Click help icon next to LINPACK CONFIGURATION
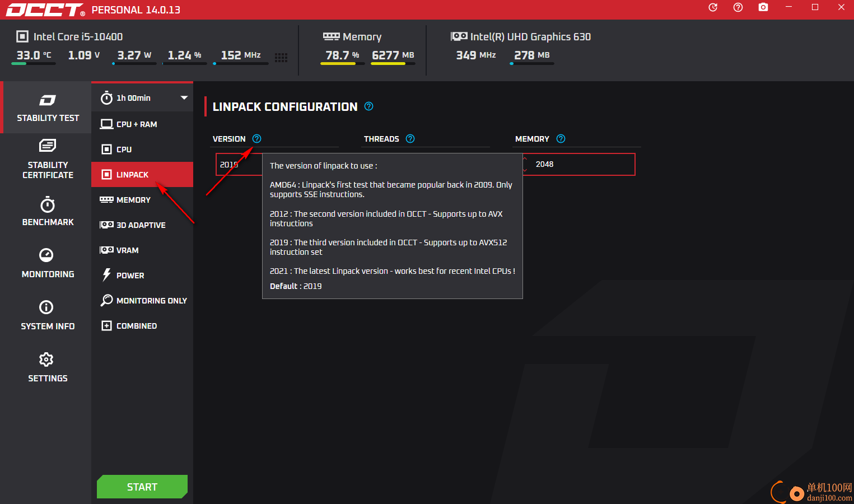This screenshot has height=504, width=854. (368, 106)
